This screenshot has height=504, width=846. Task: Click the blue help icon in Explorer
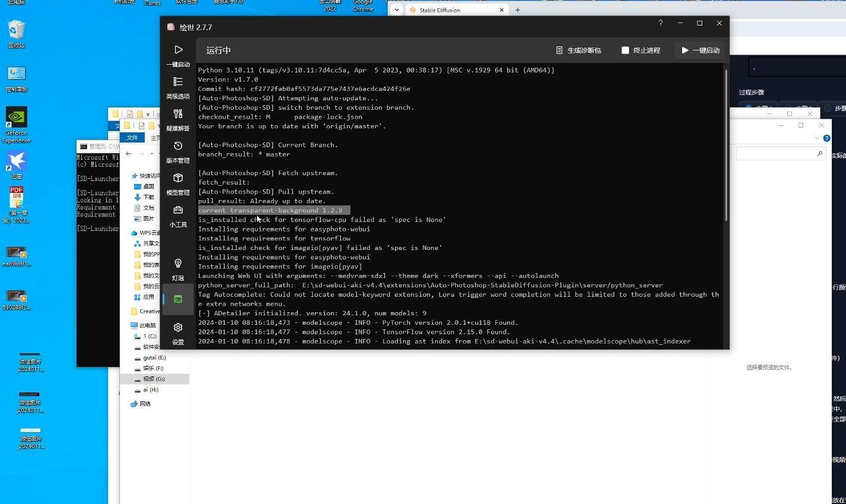826,138
